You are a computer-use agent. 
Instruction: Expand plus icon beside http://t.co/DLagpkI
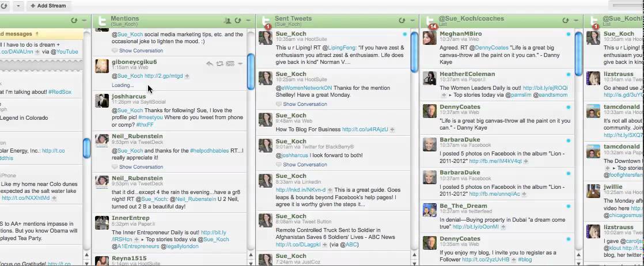coord(324,245)
